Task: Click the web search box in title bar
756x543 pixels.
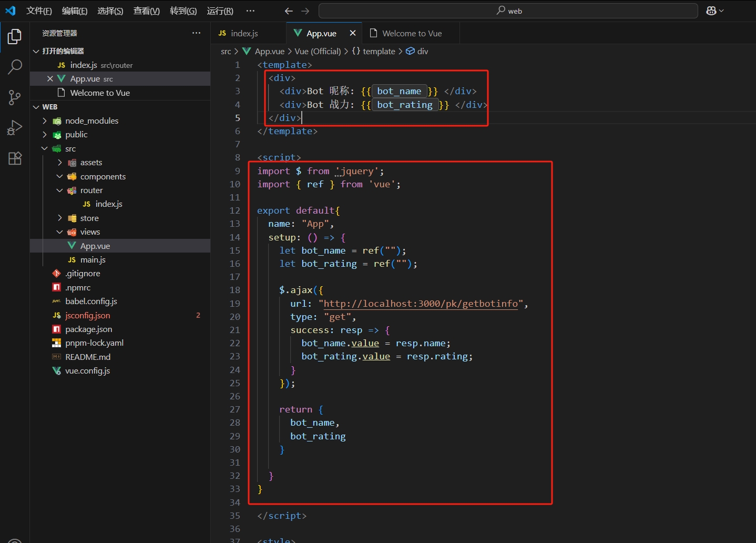Action: [x=508, y=11]
